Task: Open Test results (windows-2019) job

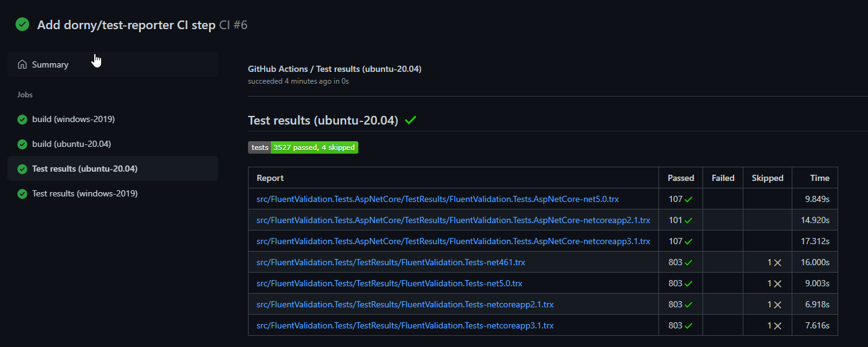Action: [85, 193]
